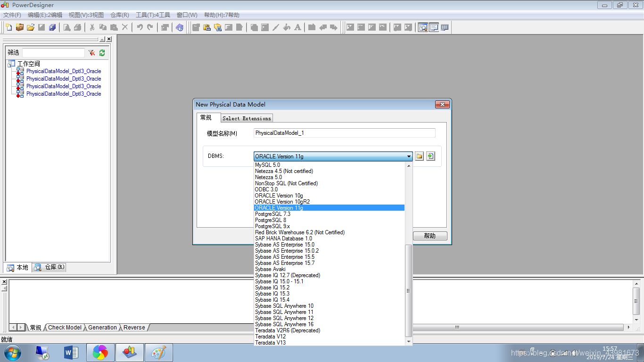Choose ORACLE Version 11g in the list

329,208
